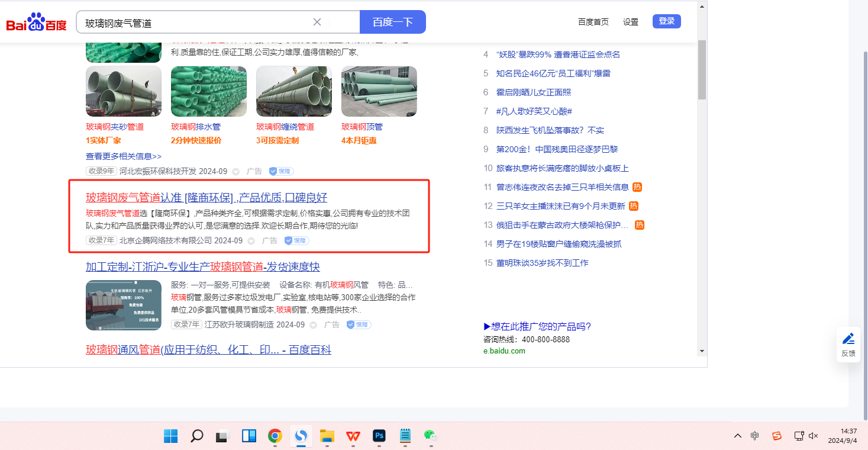Open the taskbar Search magnifier
Viewport: 868px width, 450px height.
click(197, 436)
